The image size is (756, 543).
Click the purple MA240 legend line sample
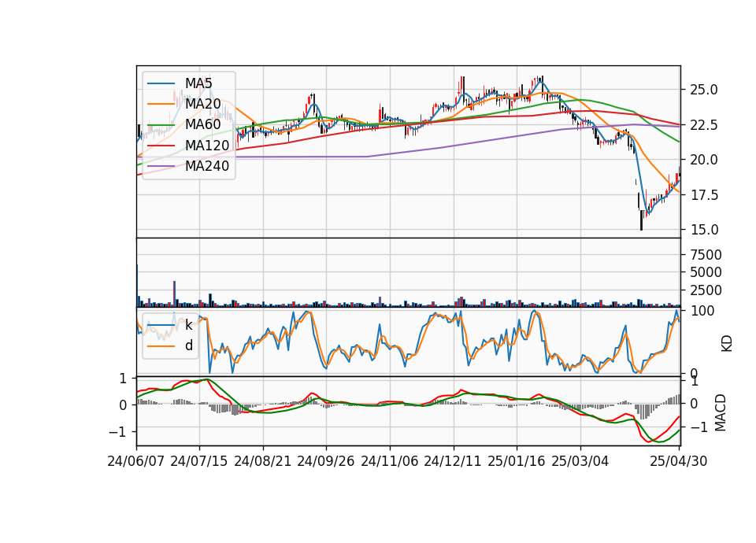pos(161,166)
